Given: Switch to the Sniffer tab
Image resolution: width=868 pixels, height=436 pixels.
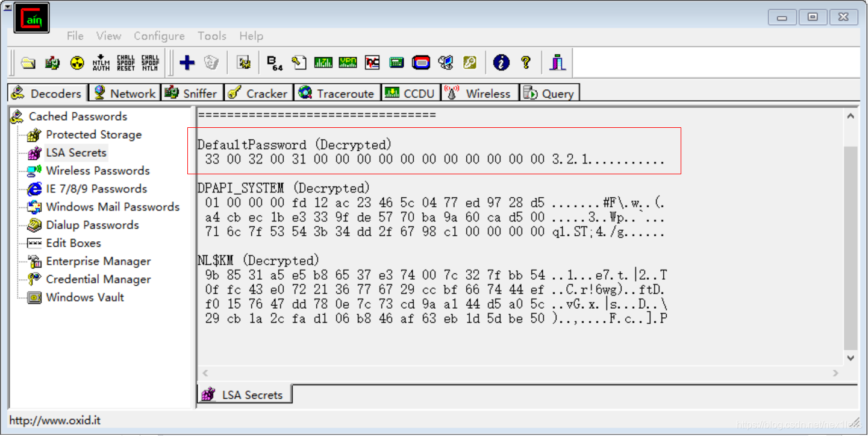Looking at the screenshot, I should click(x=192, y=93).
